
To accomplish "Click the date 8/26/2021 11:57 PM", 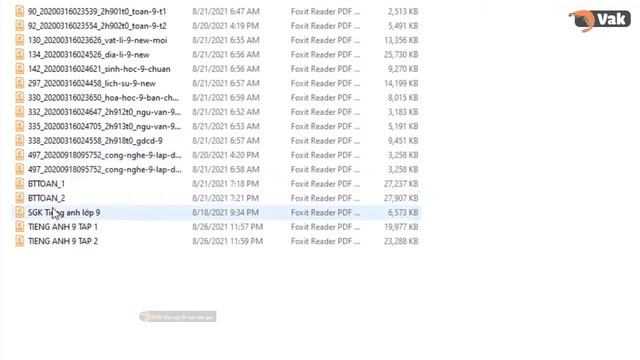I will pos(227,227).
